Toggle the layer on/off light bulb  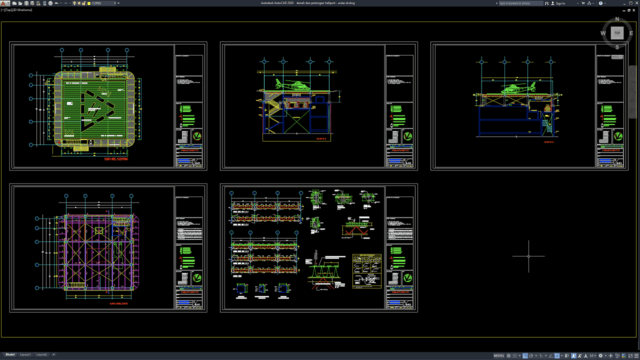[74, 3]
